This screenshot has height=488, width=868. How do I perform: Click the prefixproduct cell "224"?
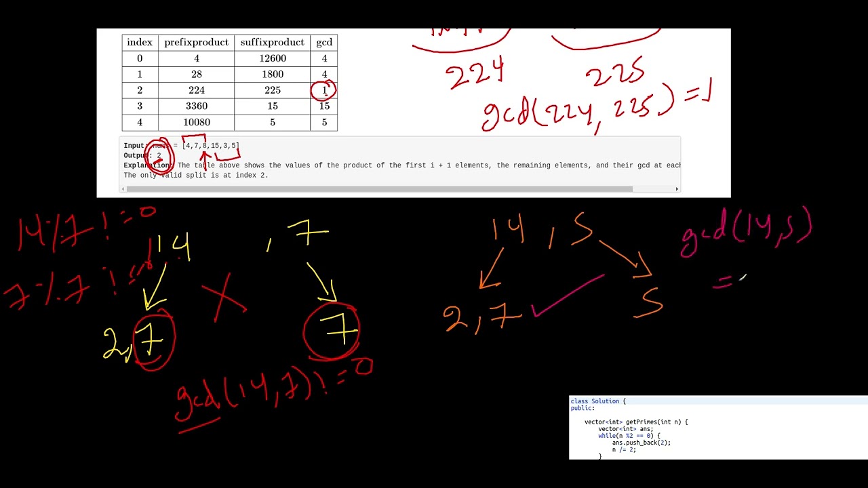197,90
